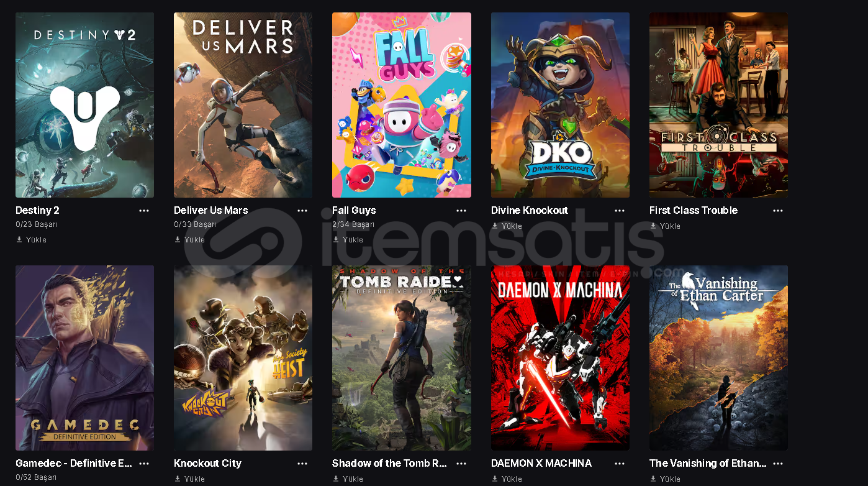Start installing Divine Knockout with Yükle
The image size is (868, 486).
click(507, 226)
